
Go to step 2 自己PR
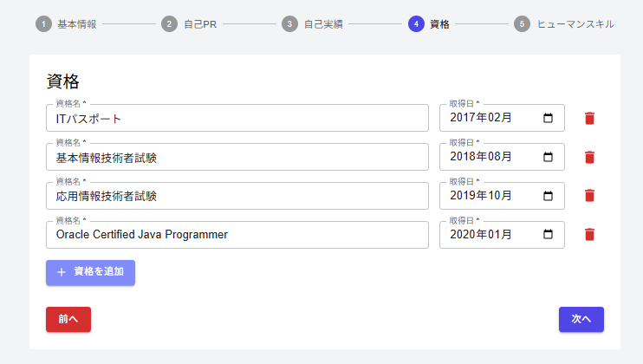(192, 24)
